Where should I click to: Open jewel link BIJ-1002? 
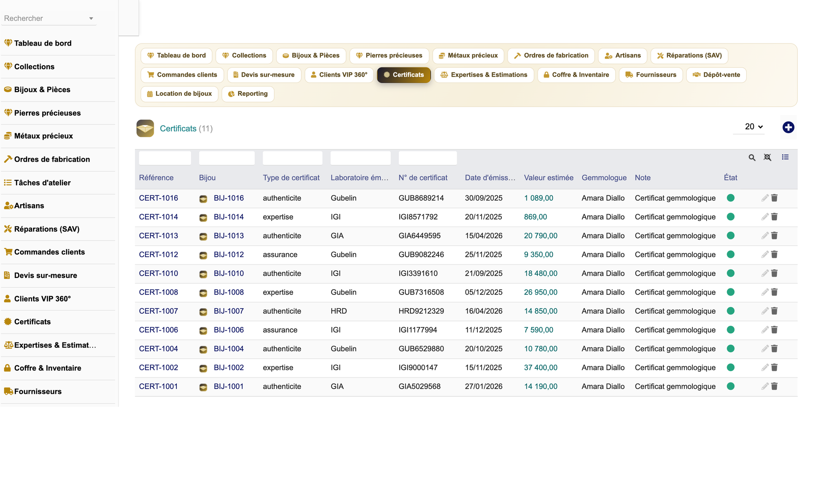(x=229, y=368)
